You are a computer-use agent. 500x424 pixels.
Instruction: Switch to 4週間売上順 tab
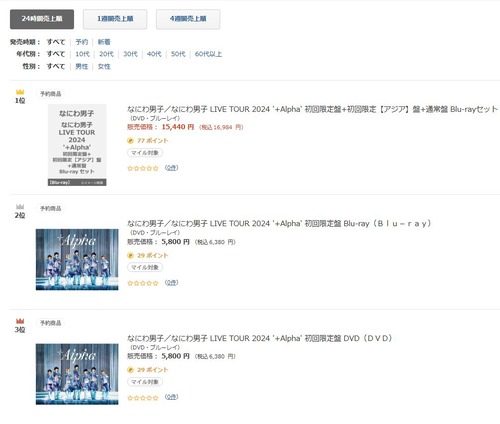click(x=188, y=19)
